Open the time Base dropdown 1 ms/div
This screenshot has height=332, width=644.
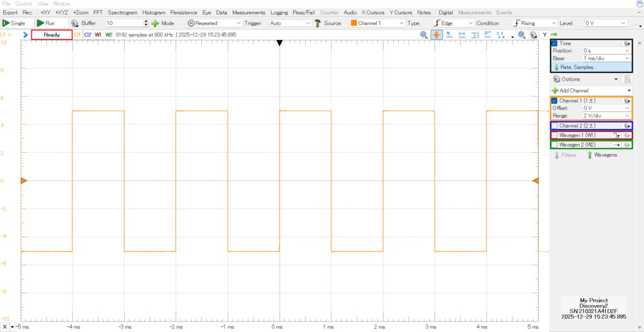606,58
